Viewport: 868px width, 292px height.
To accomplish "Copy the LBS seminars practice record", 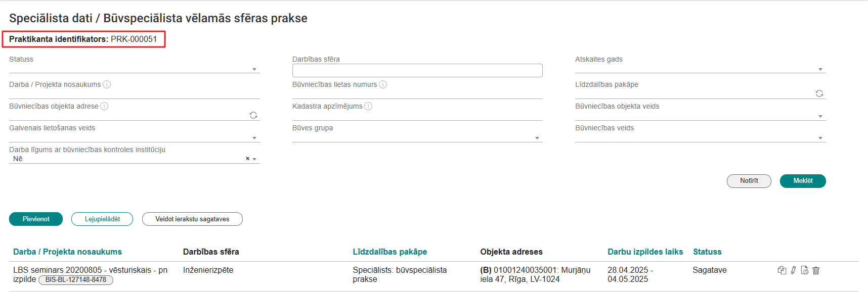I will tap(782, 270).
